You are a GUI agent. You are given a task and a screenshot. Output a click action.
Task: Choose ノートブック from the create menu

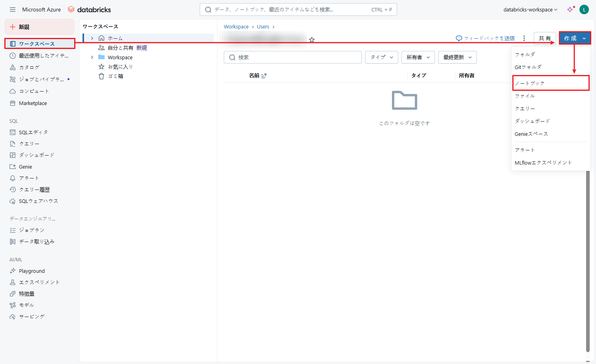551,83
